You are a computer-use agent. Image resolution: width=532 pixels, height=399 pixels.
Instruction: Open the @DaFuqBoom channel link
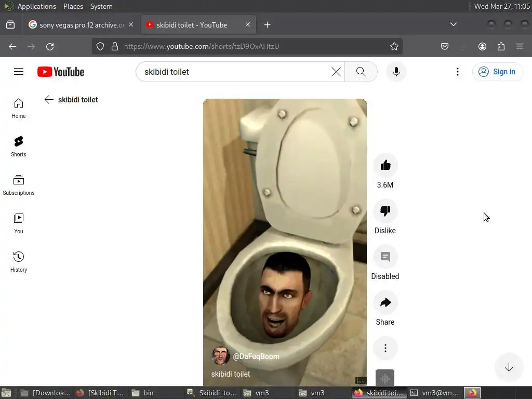click(256, 356)
